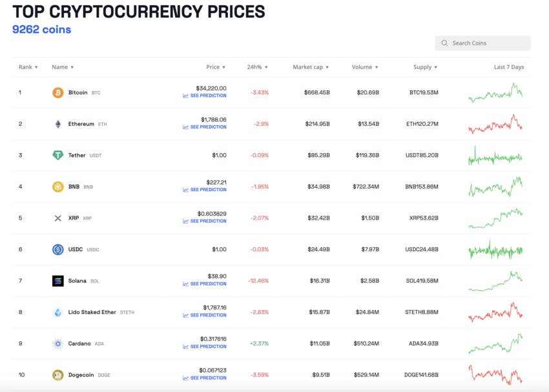
Task: Click the Solana coin icon
Action: (58, 281)
